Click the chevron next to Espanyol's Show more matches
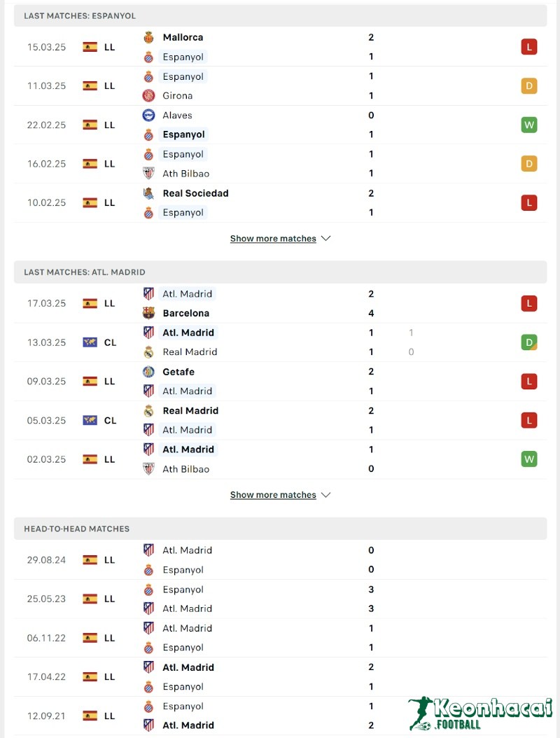 (x=325, y=238)
